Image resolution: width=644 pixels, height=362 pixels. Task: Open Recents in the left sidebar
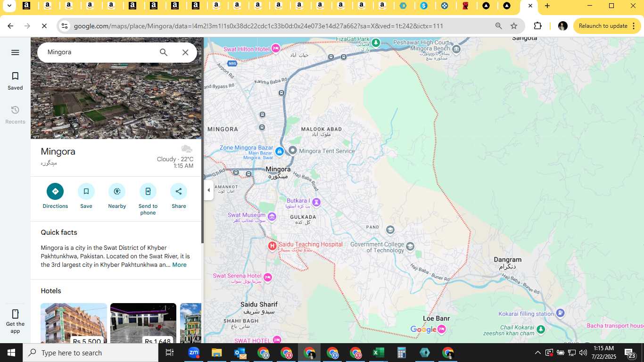pyautogui.click(x=15, y=115)
